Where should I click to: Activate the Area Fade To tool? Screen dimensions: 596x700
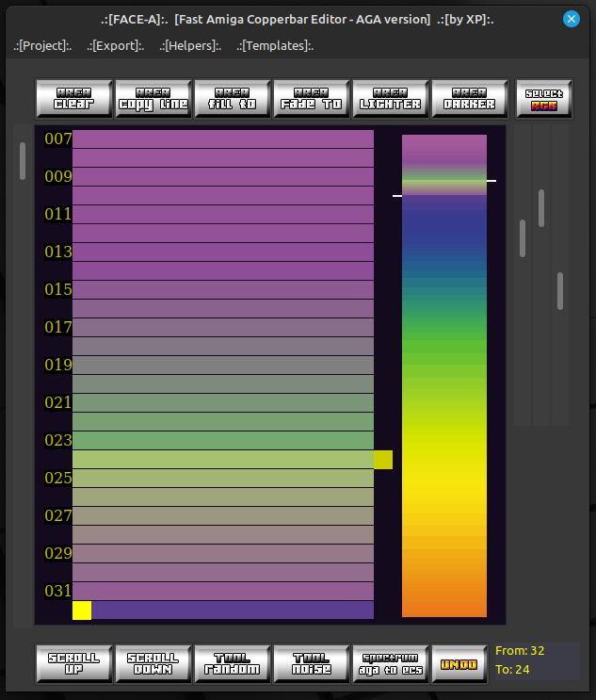pos(312,99)
